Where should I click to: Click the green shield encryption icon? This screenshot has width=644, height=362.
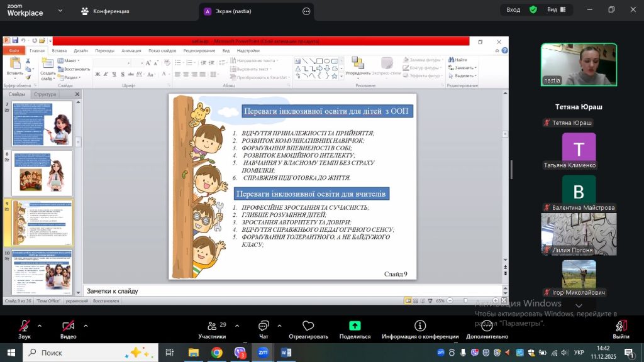[533, 10]
